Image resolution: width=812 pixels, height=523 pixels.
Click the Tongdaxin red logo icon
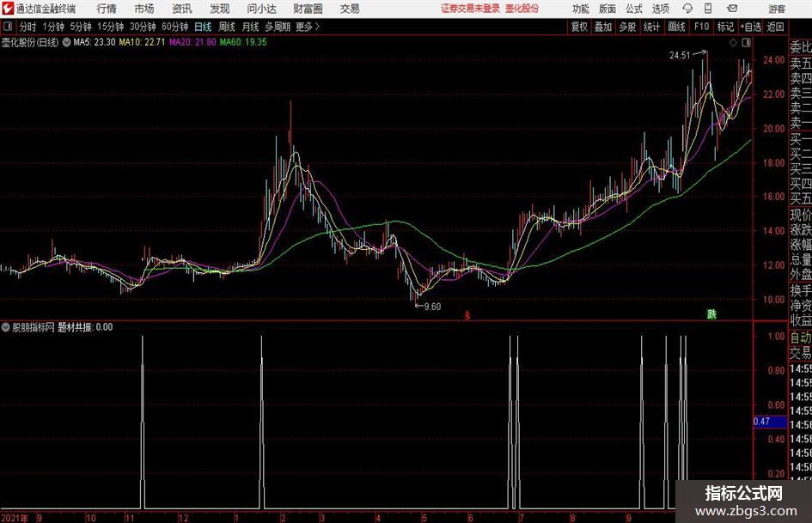pos(7,9)
